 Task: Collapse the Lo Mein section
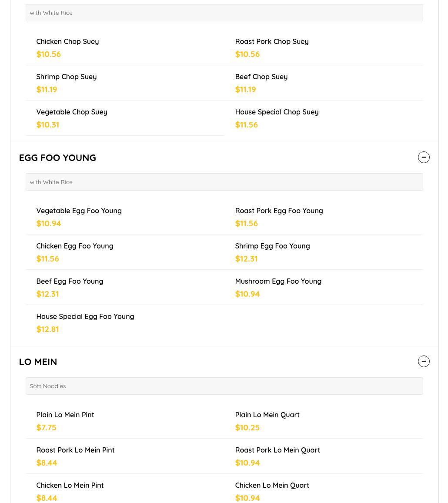coord(424,362)
